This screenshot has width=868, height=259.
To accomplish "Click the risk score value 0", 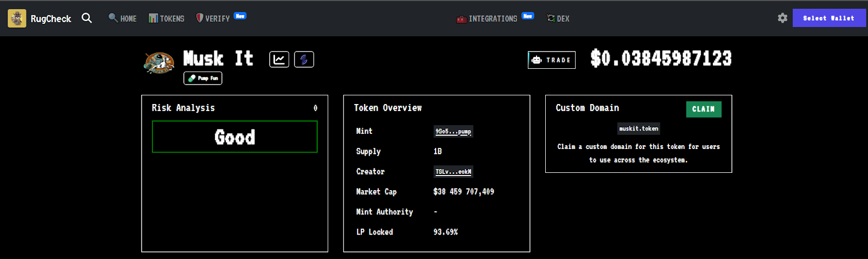I will pos(315,108).
